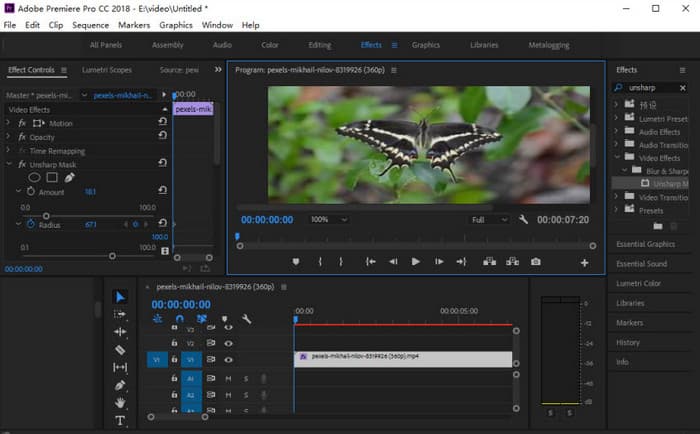
Task: Reset the Amount parameter
Action: click(x=162, y=190)
